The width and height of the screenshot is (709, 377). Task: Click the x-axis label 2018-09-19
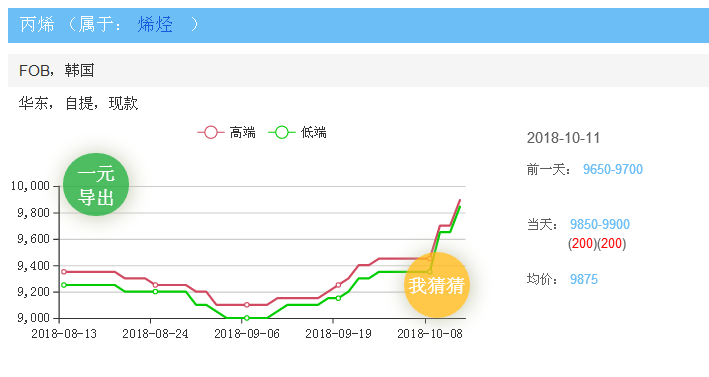[x=338, y=334]
